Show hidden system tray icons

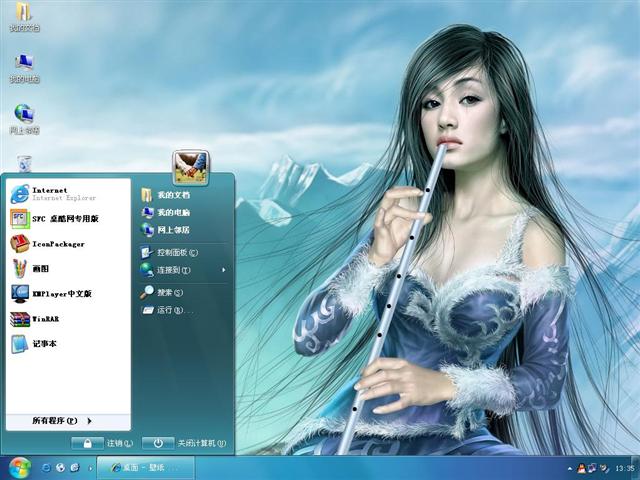coord(569,469)
